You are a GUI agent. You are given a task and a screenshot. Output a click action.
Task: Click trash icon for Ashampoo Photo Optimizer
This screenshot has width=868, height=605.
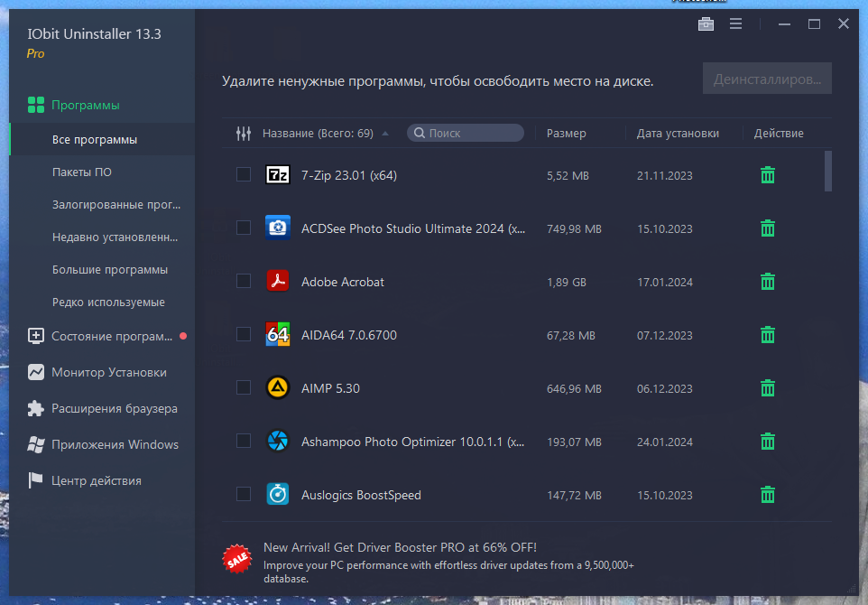click(x=767, y=442)
